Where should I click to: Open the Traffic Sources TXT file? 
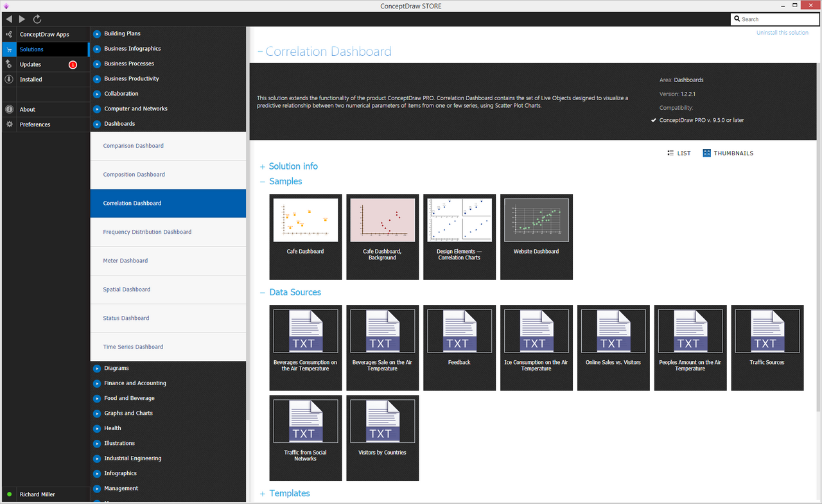tap(767, 348)
